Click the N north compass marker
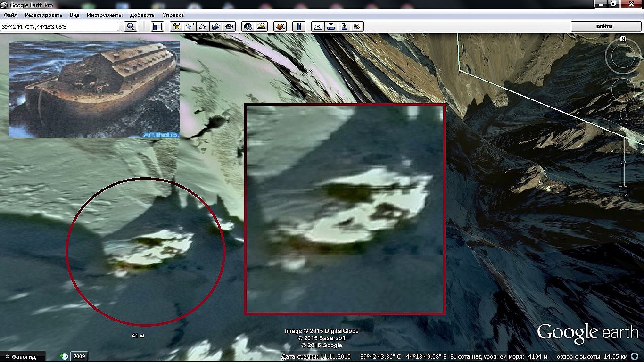 pos(623,39)
